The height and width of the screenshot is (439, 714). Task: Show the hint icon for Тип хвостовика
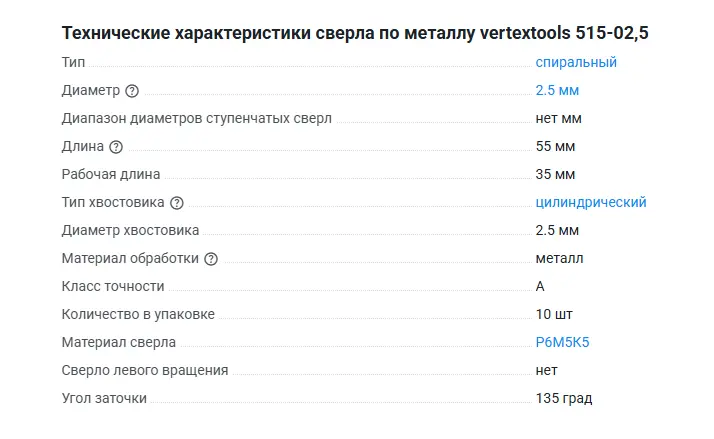click(x=177, y=203)
